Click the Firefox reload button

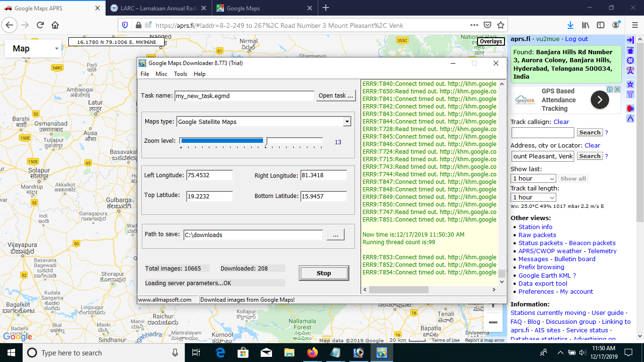40,25
